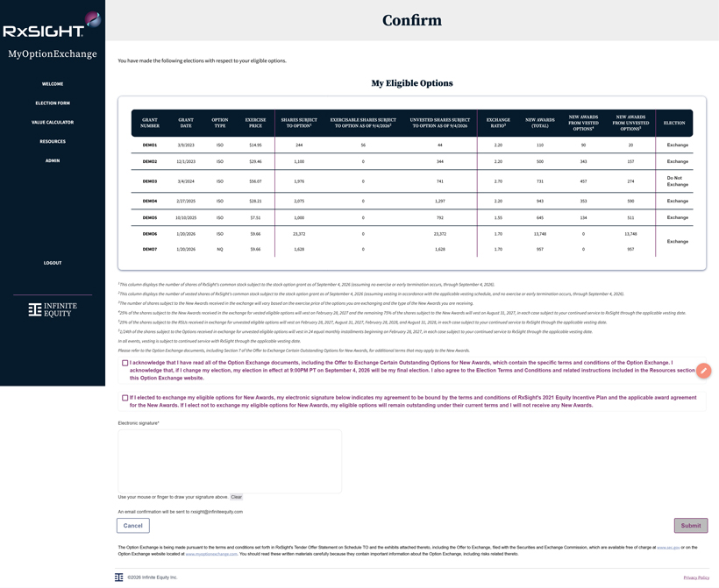Click the Shares Subject to Option header
Viewport: 719px width, 588px height.
pos(299,123)
